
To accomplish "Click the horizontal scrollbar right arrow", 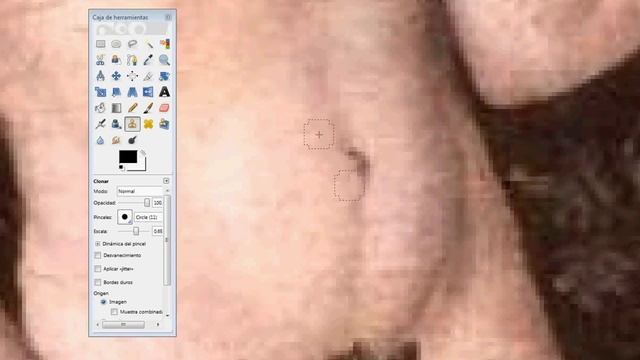I will pyautogui.click(x=158, y=324).
